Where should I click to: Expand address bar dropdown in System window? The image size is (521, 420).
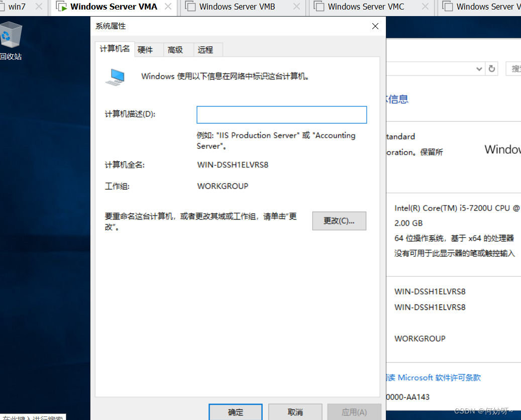(x=479, y=69)
